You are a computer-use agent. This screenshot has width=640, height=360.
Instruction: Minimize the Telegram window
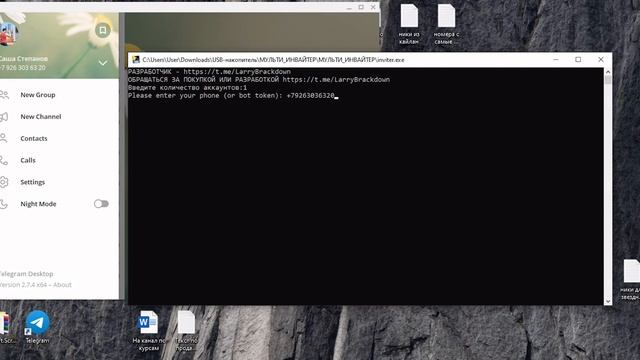click(349, 7)
